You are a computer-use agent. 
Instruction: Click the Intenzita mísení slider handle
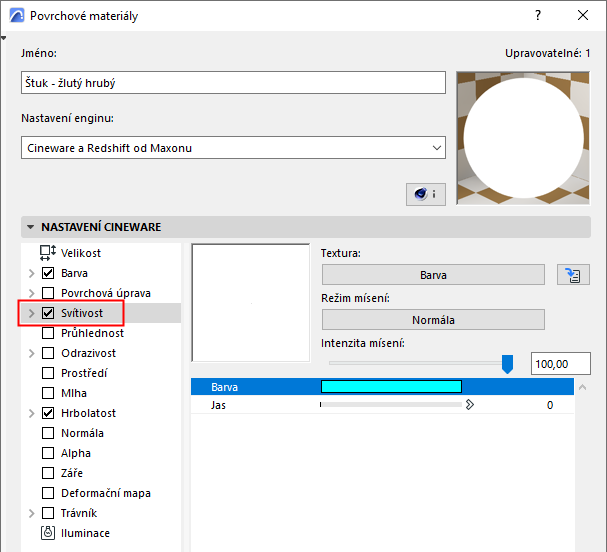[507, 364]
